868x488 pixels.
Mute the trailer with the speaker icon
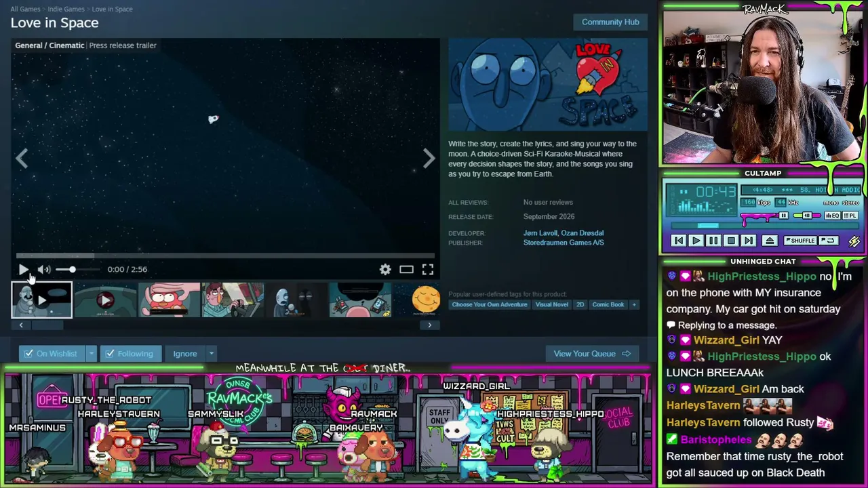click(44, 269)
